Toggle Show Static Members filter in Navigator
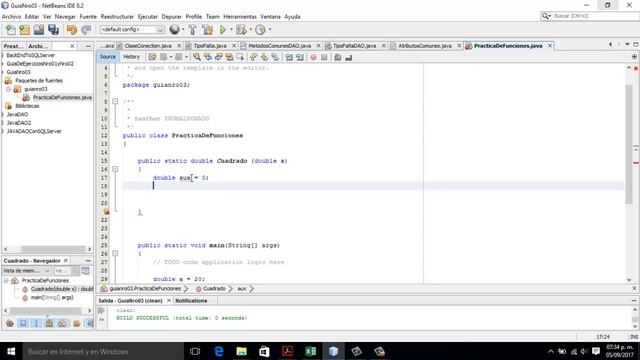The width and height of the screenshot is (640, 360). point(36,323)
